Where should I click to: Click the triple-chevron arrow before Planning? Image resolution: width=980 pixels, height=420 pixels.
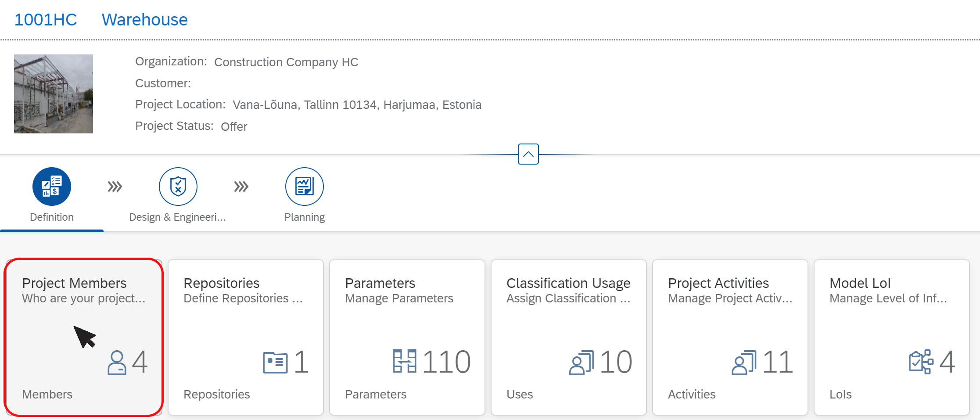coord(241,187)
